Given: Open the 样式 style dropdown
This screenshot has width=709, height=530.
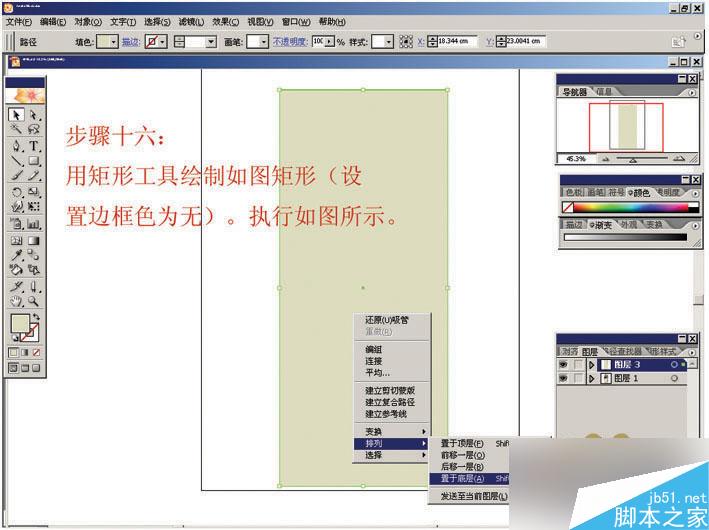Looking at the screenshot, I should [x=389, y=42].
